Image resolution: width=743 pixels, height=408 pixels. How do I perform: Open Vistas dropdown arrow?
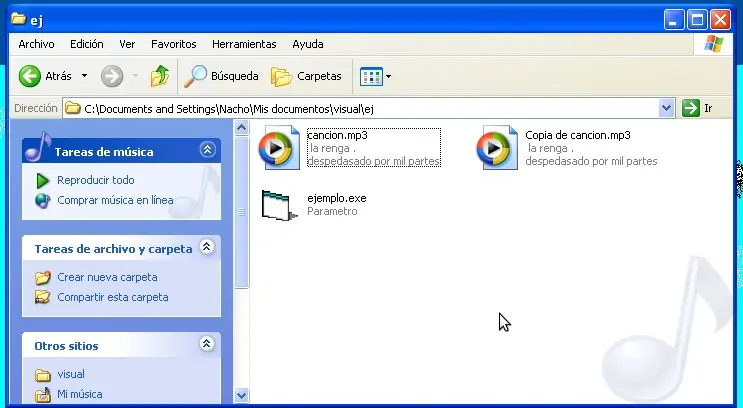coord(389,76)
